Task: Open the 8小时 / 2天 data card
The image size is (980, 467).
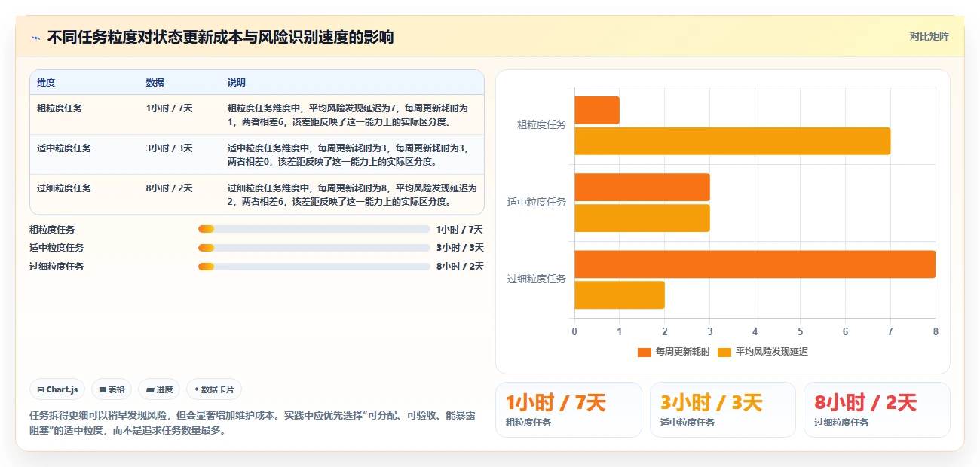Action: click(877, 410)
